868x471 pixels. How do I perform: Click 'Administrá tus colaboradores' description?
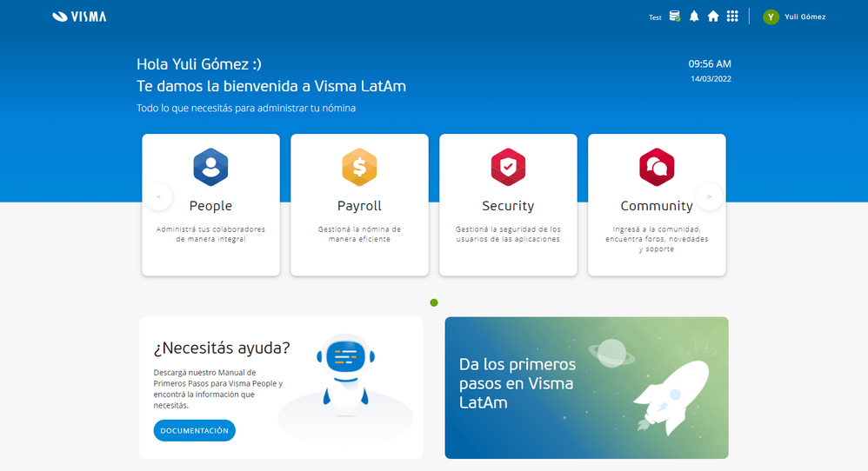[210, 234]
